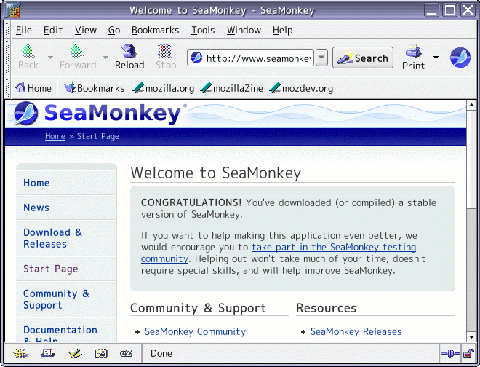Click the URL address field

point(251,58)
